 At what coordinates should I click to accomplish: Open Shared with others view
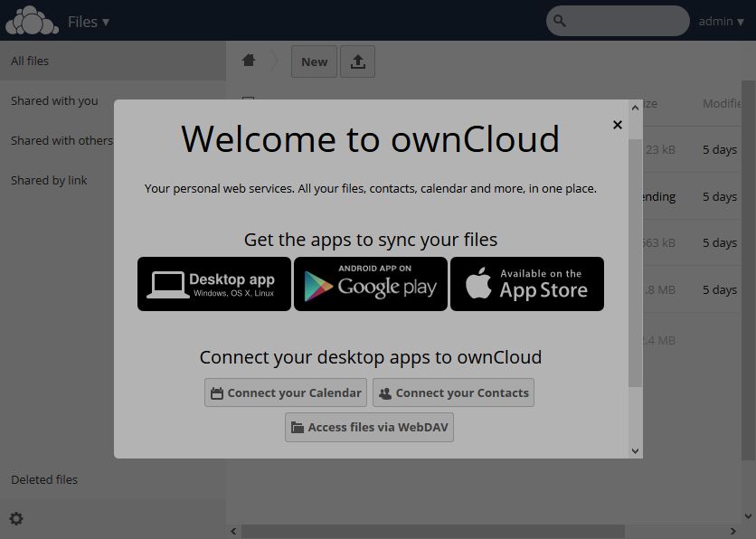61,140
